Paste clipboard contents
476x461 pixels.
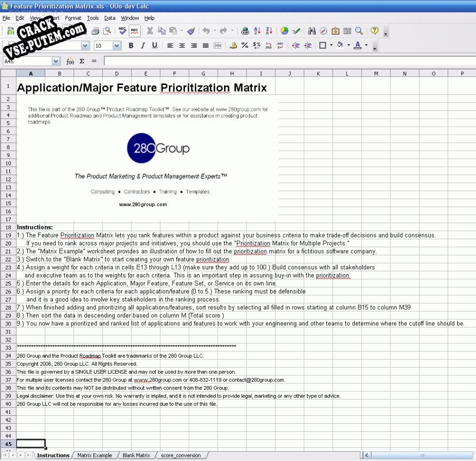click(173, 31)
